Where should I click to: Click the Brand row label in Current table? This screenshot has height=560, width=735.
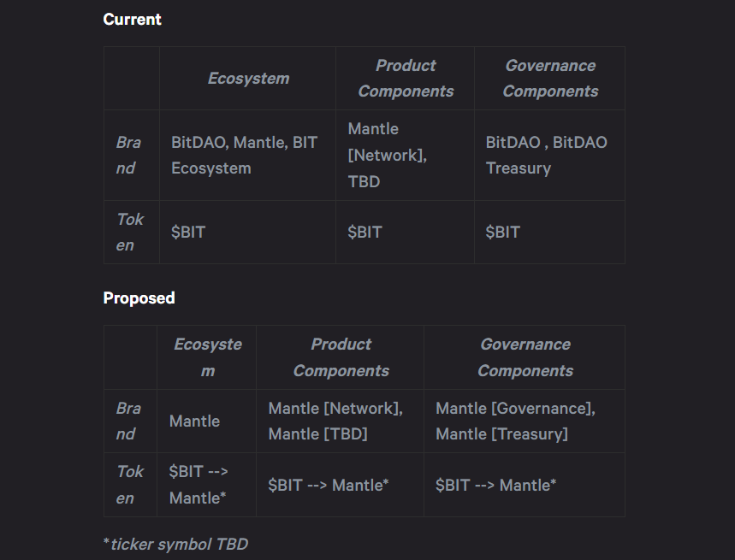click(x=128, y=155)
